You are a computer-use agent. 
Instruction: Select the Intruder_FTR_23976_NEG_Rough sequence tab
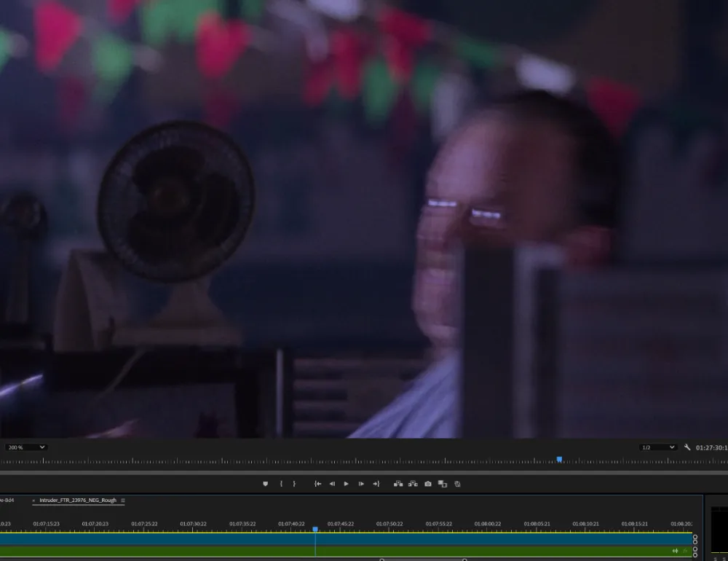(77, 501)
